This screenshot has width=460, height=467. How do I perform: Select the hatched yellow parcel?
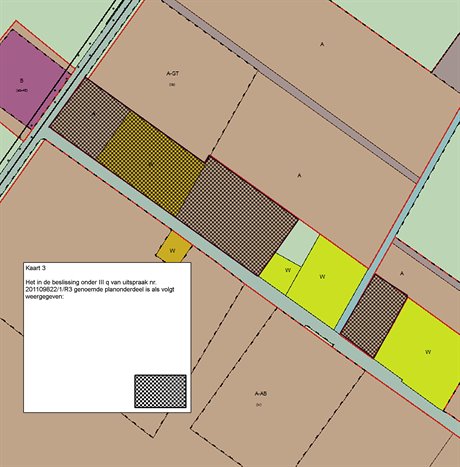click(151, 163)
